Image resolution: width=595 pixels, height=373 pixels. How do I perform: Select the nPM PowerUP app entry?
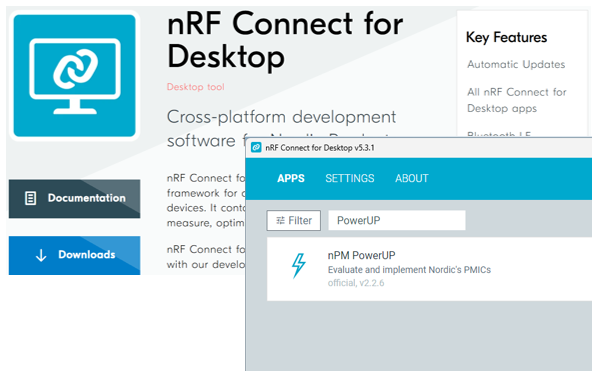pos(429,269)
